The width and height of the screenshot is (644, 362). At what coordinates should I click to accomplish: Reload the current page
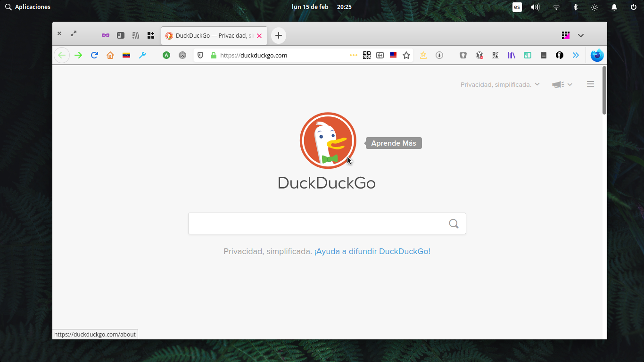pos(94,55)
